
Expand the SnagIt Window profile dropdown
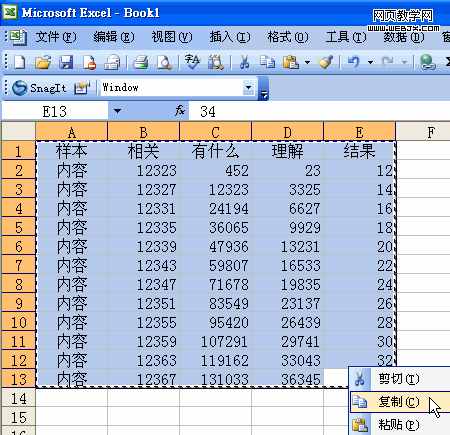tap(248, 88)
